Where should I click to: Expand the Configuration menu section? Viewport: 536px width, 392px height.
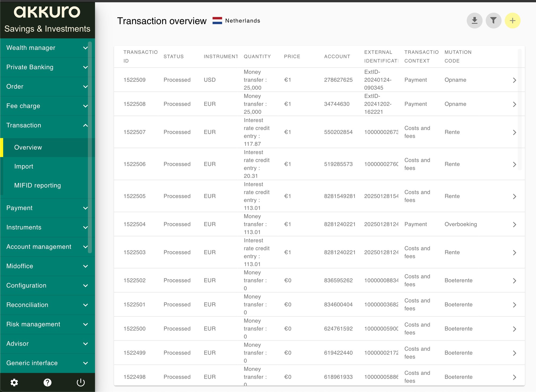(x=47, y=286)
